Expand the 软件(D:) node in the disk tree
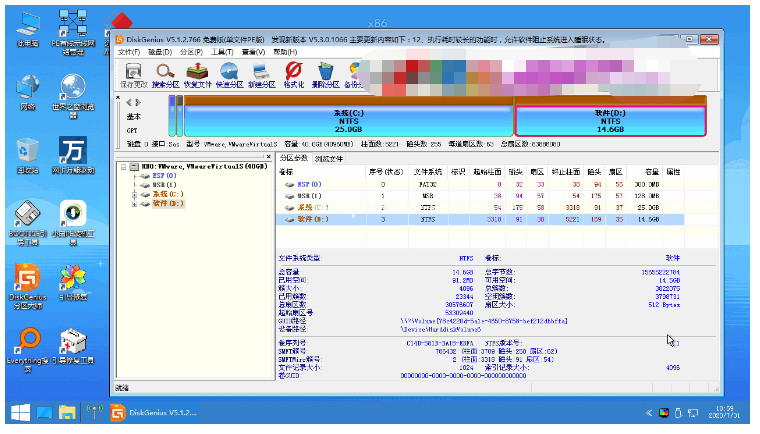Viewport: 760px width, 434px height. click(x=133, y=203)
